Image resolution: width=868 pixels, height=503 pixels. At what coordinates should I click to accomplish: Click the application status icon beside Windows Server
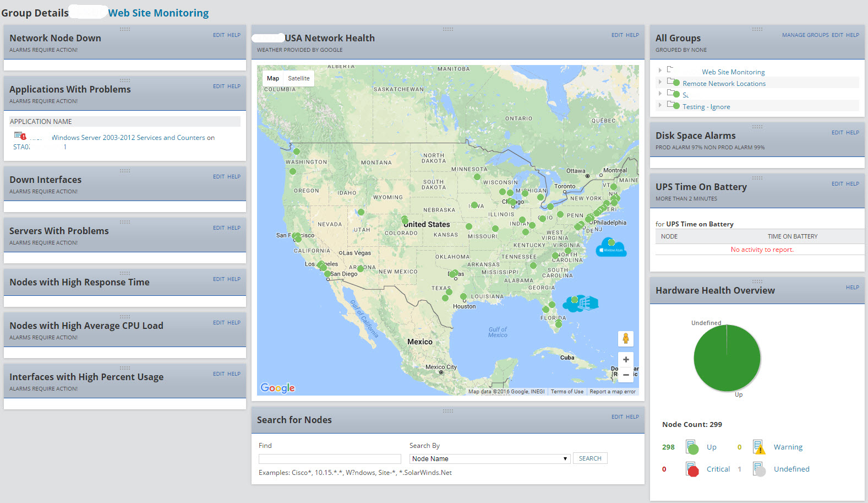pos(20,136)
